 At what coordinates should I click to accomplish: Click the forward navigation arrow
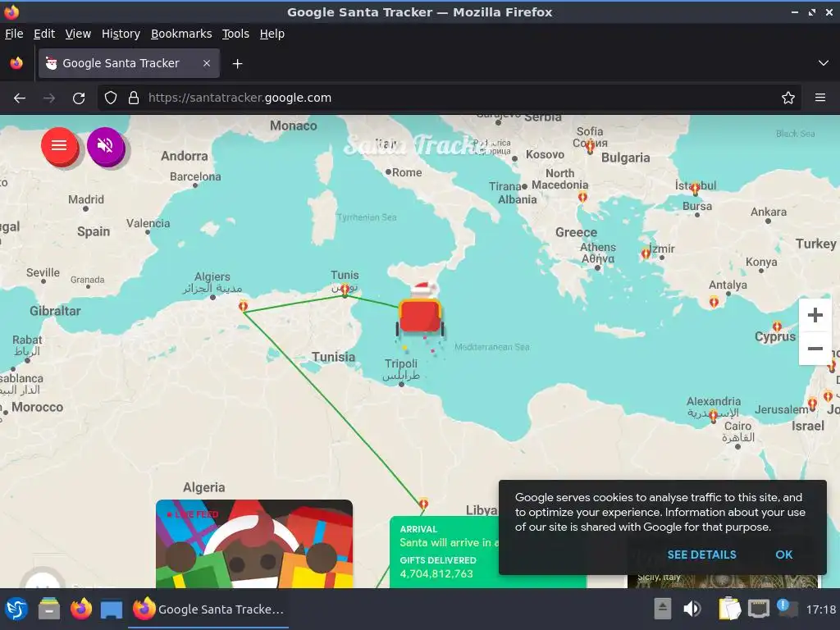pyautogui.click(x=48, y=98)
